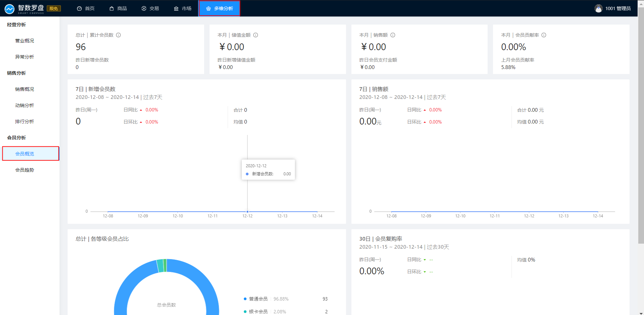Select 排行分析 sidebar item
Viewport: 644px width, 315px height.
click(25, 121)
